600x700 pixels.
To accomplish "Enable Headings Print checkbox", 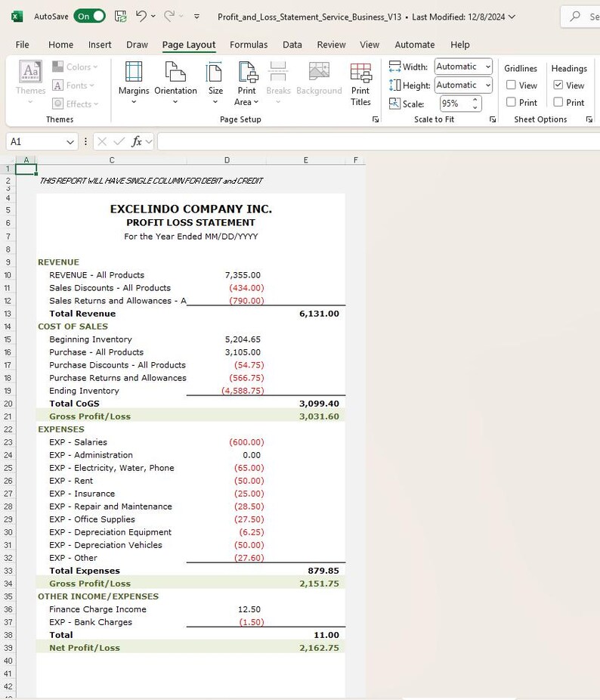I will (x=558, y=102).
